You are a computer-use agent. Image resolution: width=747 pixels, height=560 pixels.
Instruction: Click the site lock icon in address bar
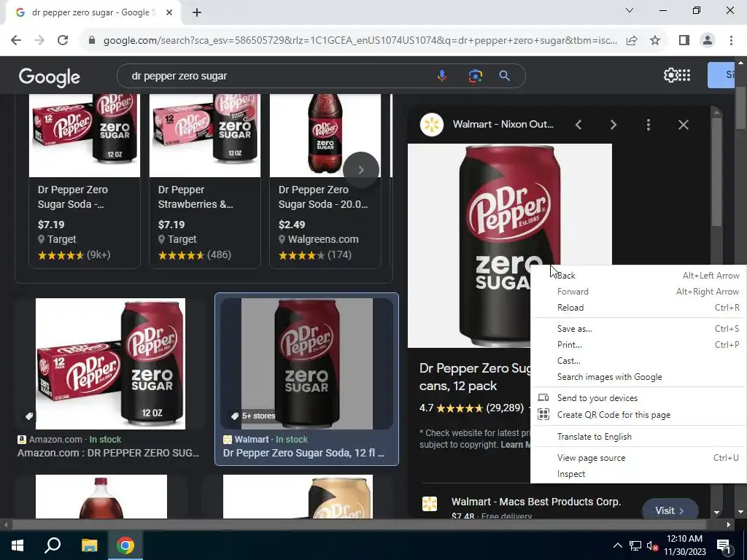[92, 41]
